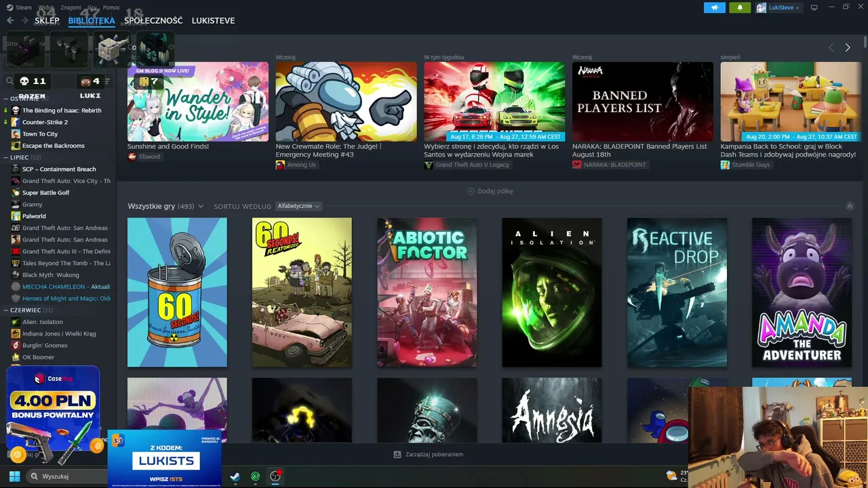Screen dimensions: 868x488
Task: Switch to the SKLEP tab
Action: click(x=47, y=20)
